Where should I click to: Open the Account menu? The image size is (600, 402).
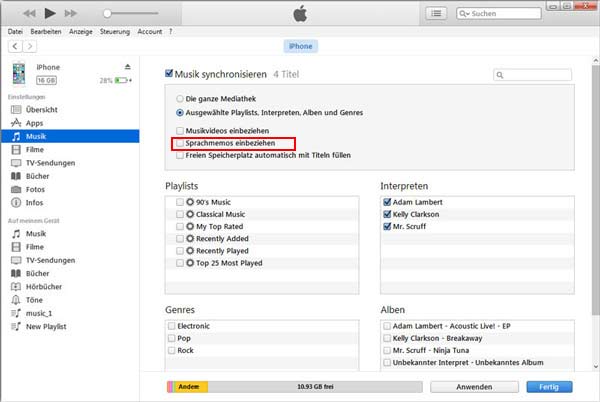(150, 32)
